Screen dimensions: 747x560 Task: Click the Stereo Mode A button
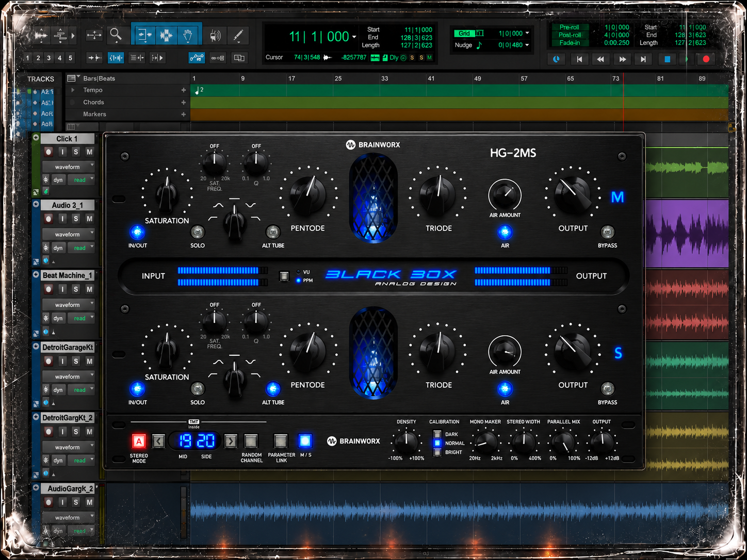pyautogui.click(x=139, y=441)
